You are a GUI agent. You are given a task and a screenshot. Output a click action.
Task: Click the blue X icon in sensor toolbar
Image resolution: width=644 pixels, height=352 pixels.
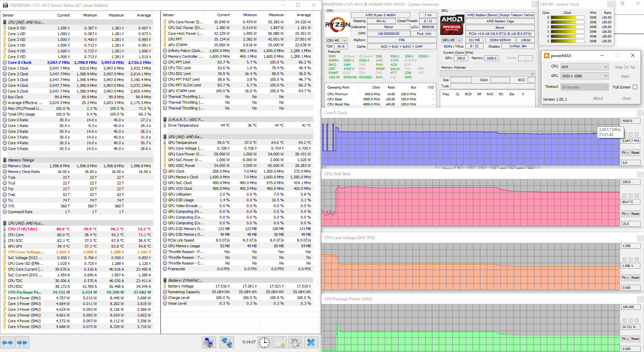click(311, 343)
